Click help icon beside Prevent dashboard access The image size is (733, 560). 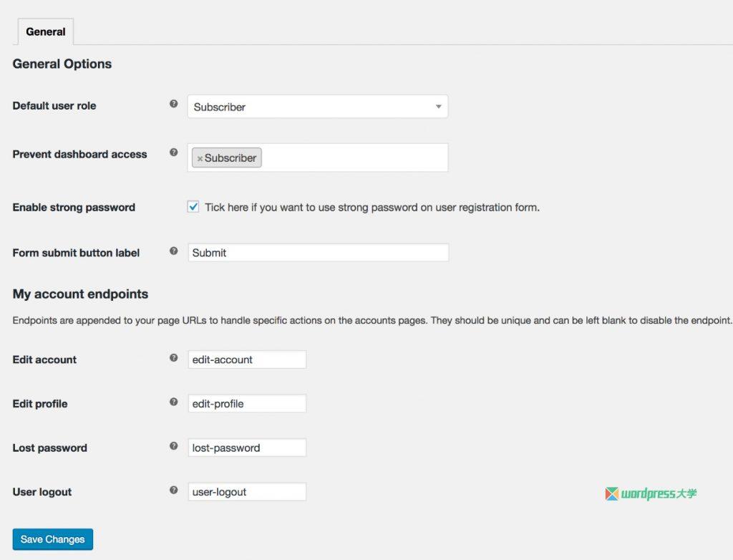173,153
